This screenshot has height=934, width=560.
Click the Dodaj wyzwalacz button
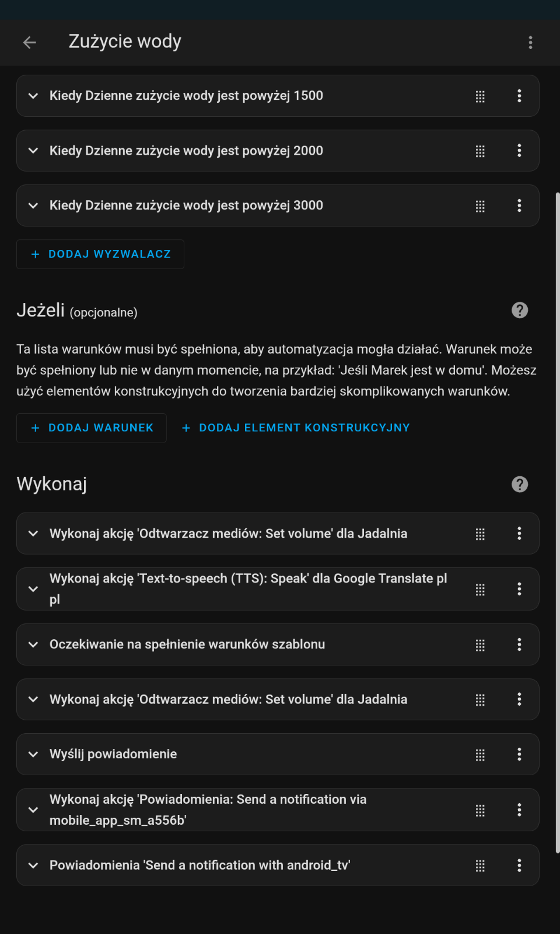[x=100, y=254]
